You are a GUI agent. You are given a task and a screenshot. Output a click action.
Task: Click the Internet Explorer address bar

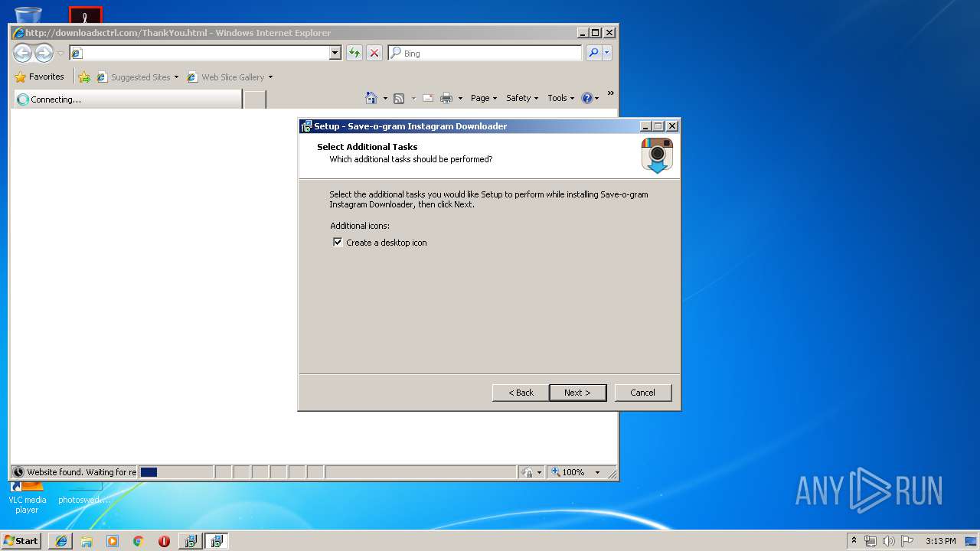205,53
